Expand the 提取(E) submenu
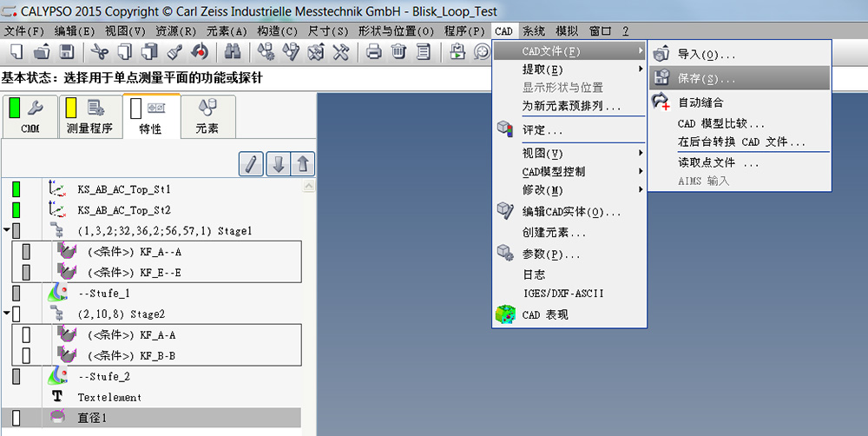This screenshot has height=436, width=868. point(569,69)
